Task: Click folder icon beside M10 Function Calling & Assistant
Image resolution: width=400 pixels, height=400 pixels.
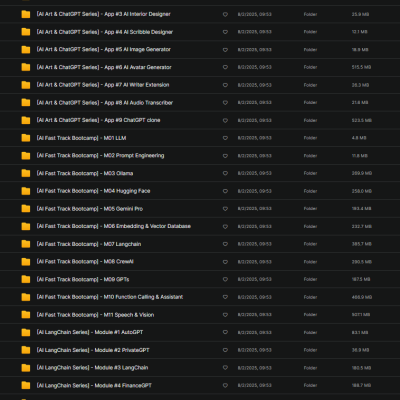Action: click(26, 297)
